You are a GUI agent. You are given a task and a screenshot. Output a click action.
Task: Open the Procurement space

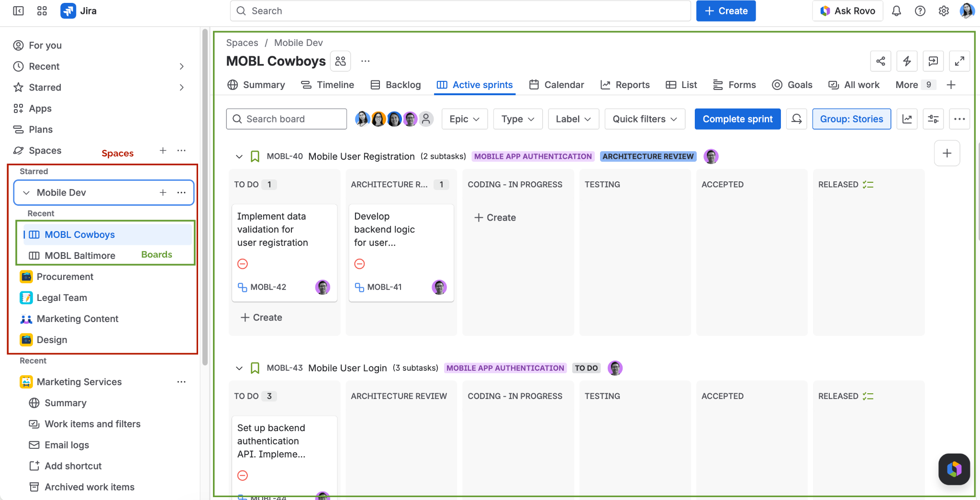click(65, 277)
